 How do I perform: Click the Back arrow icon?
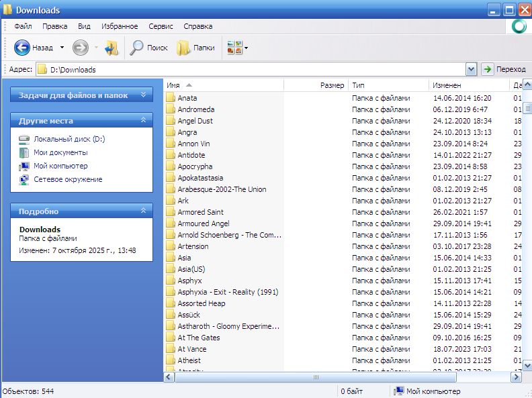click(x=21, y=48)
